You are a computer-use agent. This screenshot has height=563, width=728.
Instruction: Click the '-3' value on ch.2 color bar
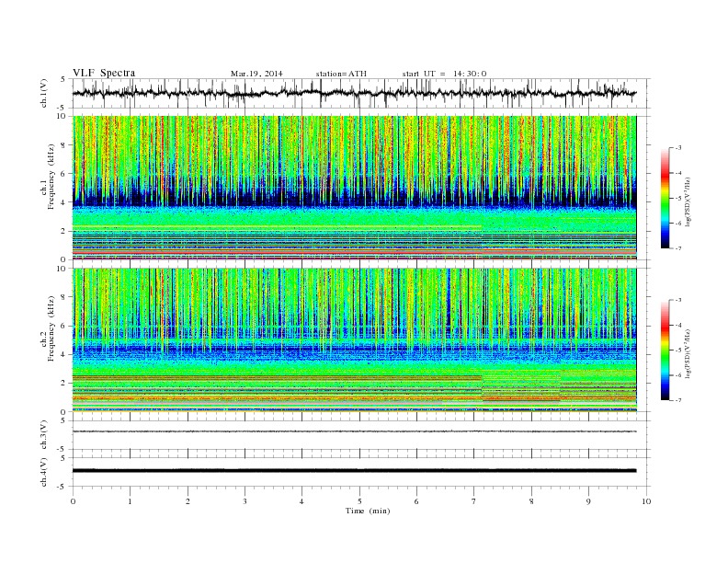678,300
